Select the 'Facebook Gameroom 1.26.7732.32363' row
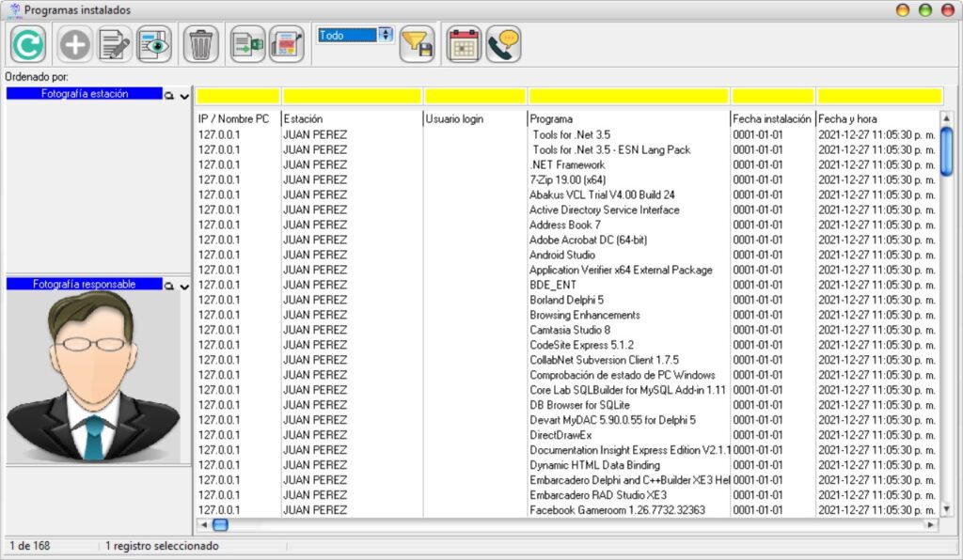 (567, 510)
